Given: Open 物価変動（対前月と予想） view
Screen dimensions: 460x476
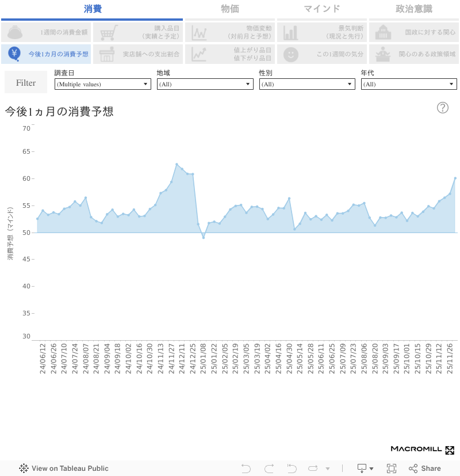Looking at the screenshot, I should 230,32.
